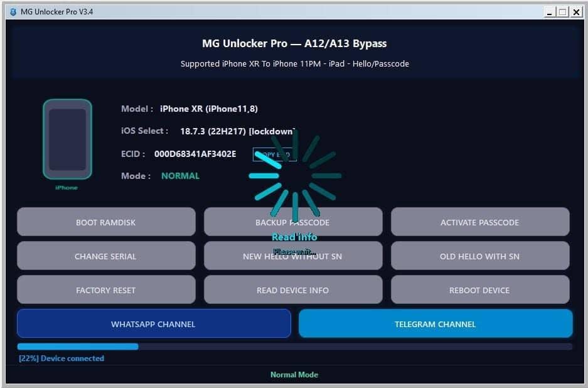Click the 'Read info' loading text
Screen dimensions: 588x388
coord(294,237)
